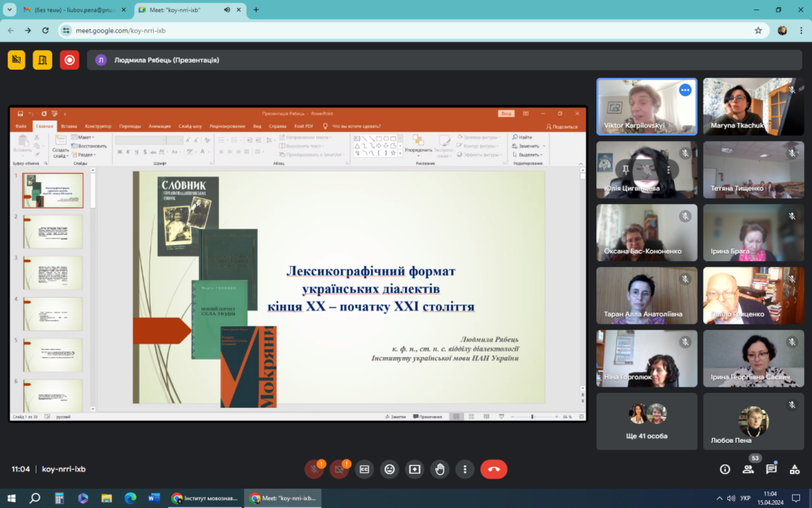The height and width of the screenshot is (508, 812).
Task: Expand Chrome's tab search chevron
Action: coord(8,10)
